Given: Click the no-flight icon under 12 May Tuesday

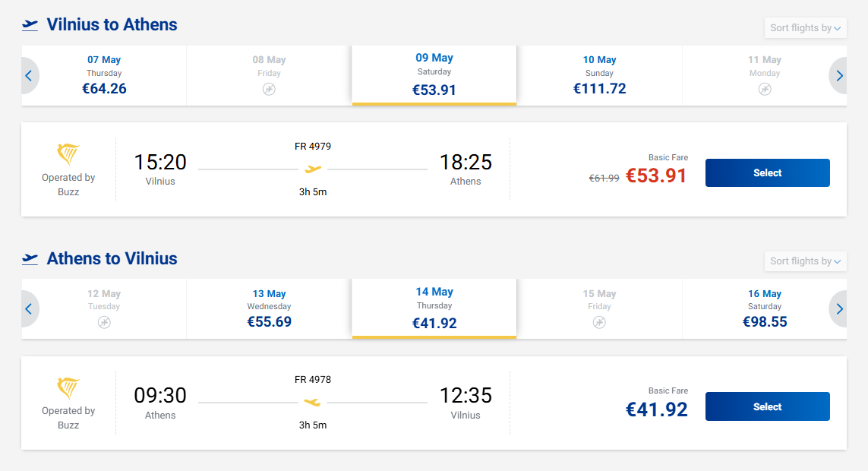Looking at the screenshot, I should [104, 322].
